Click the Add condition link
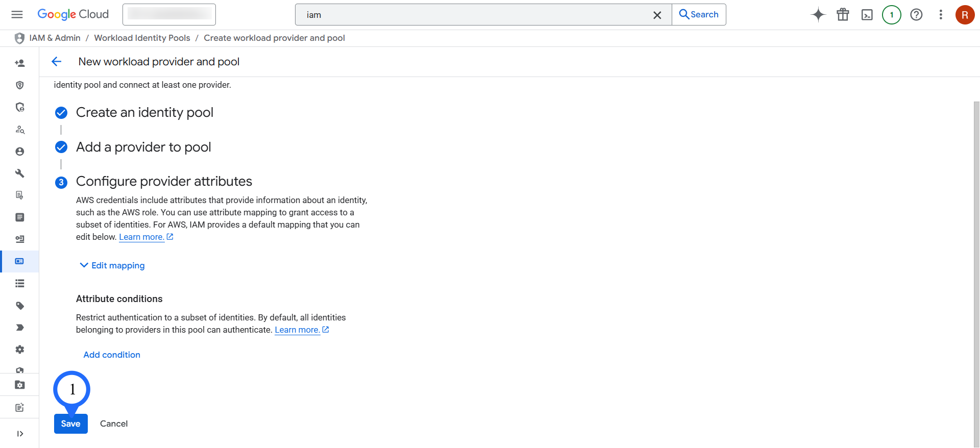 [x=112, y=355]
